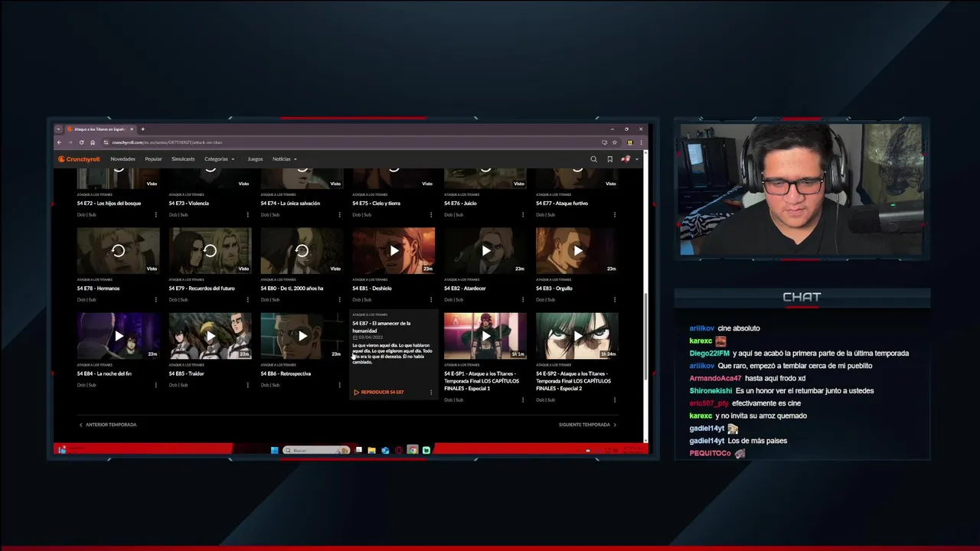Screen dimensions: 980x551
Task: Open options menu for S4 E87 card
Action: click(x=431, y=392)
